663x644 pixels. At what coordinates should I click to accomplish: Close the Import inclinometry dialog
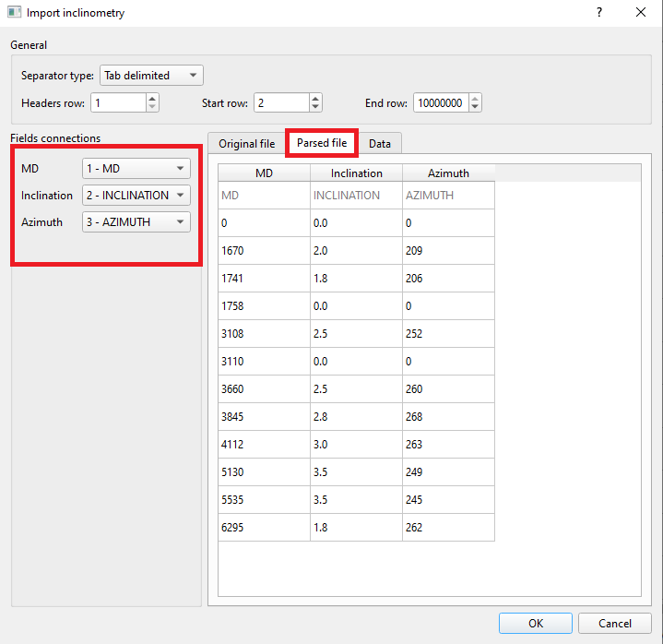(x=641, y=12)
